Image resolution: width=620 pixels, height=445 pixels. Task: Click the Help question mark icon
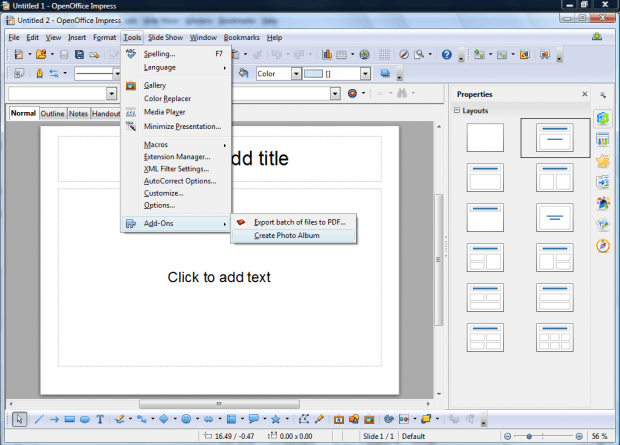click(447, 55)
